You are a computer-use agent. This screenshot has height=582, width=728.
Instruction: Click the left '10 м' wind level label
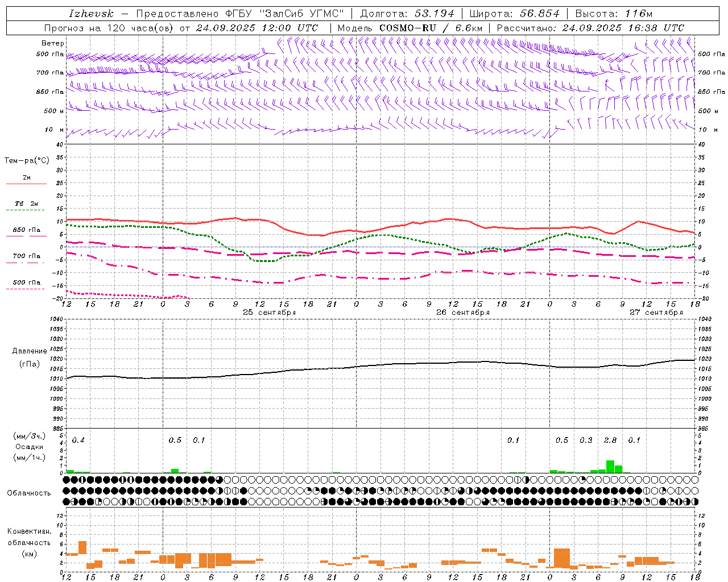[x=55, y=130]
